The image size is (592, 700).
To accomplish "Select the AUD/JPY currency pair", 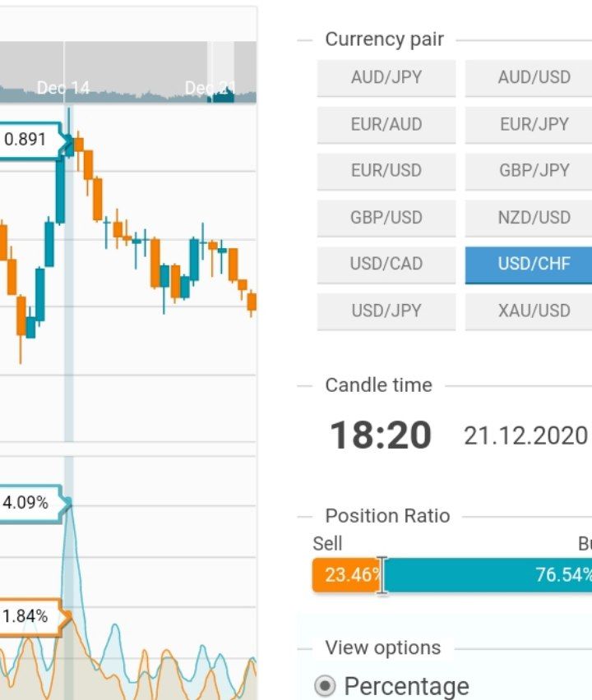I will 386,78.
